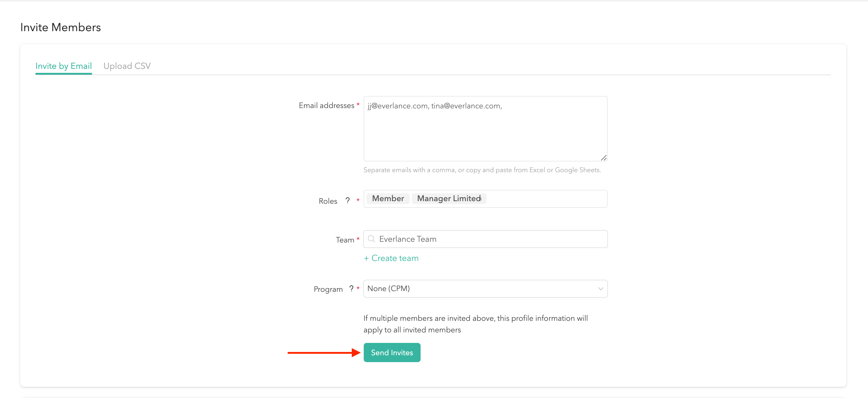Click the Email addresses field label
868x398 pixels.
click(x=326, y=105)
